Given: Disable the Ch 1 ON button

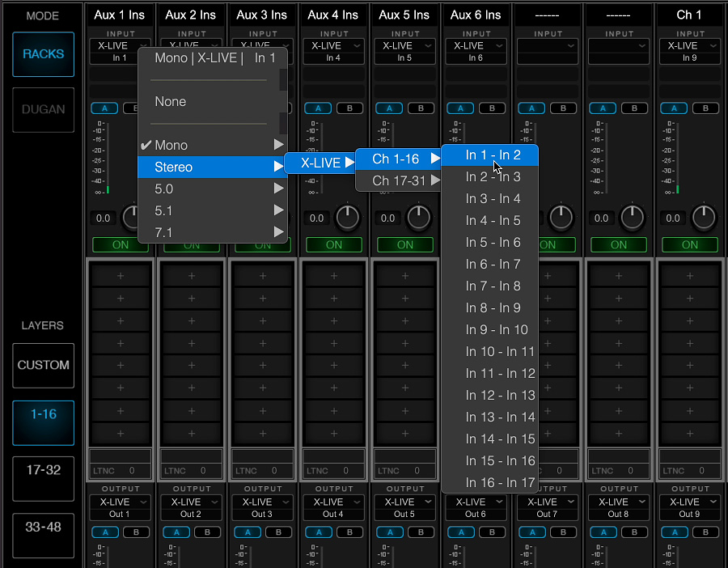Looking at the screenshot, I should (689, 244).
